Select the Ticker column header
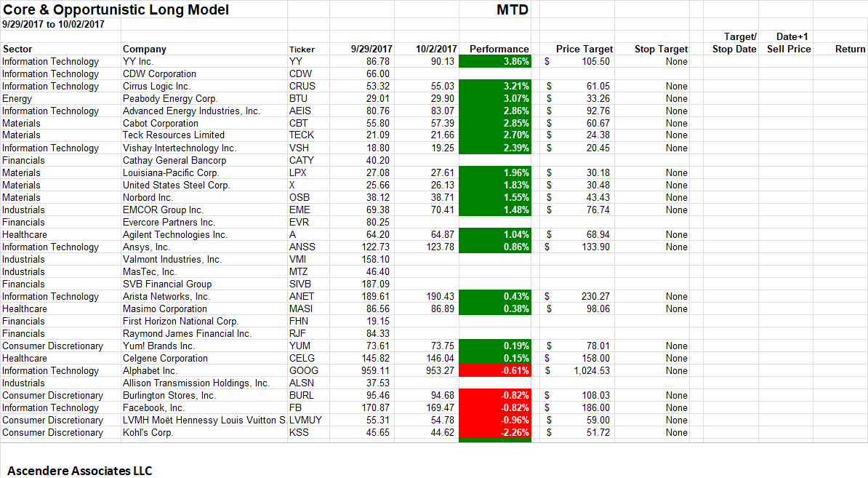The image size is (868, 478). pos(301,49)
